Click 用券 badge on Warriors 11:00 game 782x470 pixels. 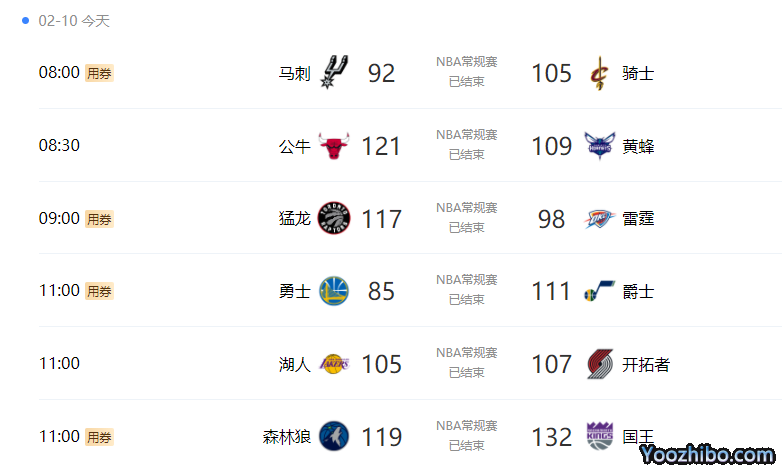click(x=99, y=291)
